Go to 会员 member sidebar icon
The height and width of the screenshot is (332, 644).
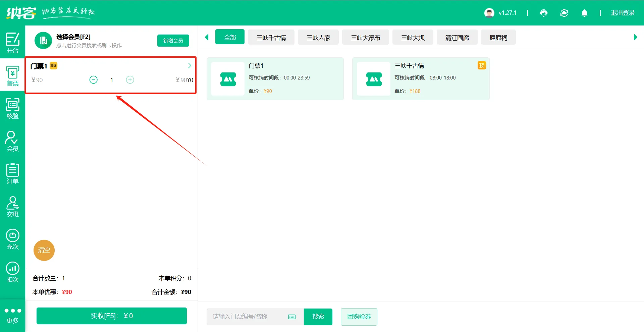click(x=12, y=141)
